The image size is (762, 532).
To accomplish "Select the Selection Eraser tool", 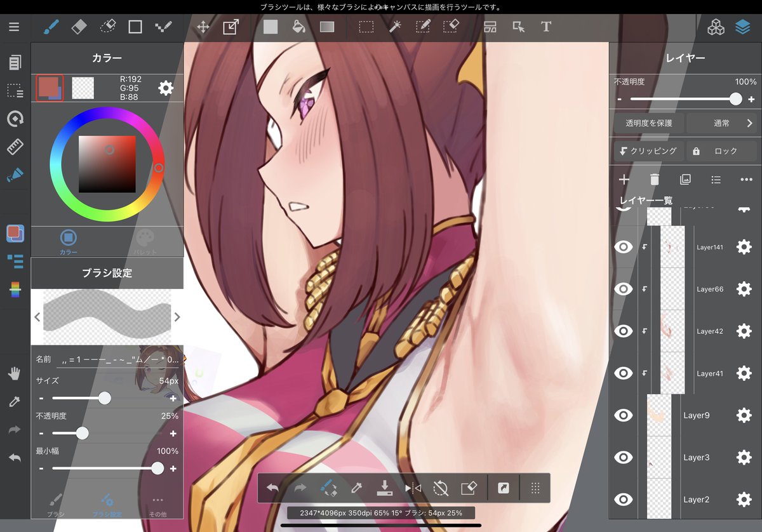I will pos(451,27).
